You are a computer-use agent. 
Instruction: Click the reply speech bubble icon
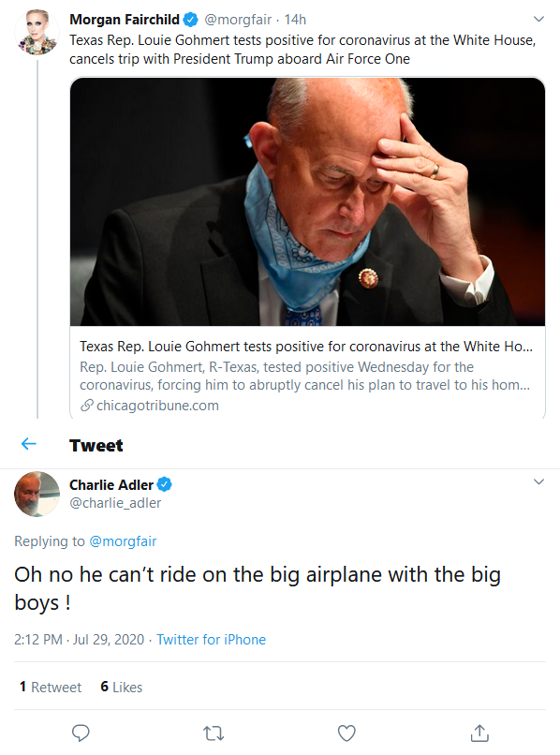(x=81, y=733)
